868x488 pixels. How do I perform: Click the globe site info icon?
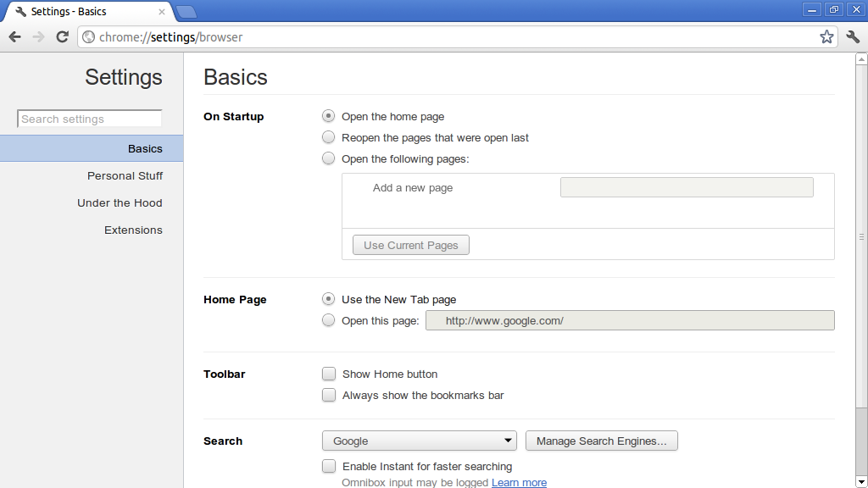pos(88,37)
